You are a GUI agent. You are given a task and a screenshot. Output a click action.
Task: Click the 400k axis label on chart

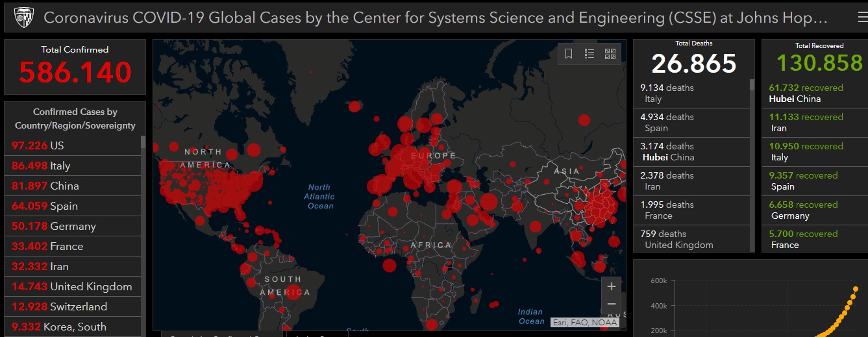click(x=658, y=305)
